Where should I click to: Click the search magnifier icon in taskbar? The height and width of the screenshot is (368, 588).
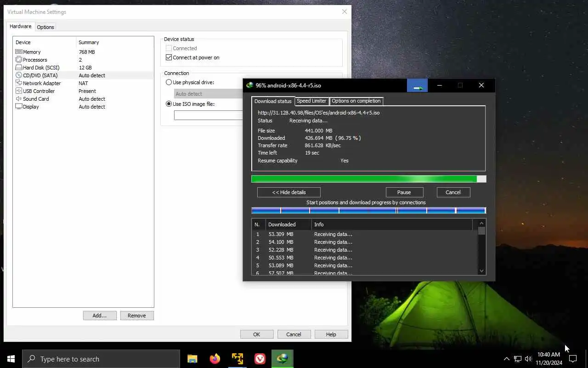(31, 359)
